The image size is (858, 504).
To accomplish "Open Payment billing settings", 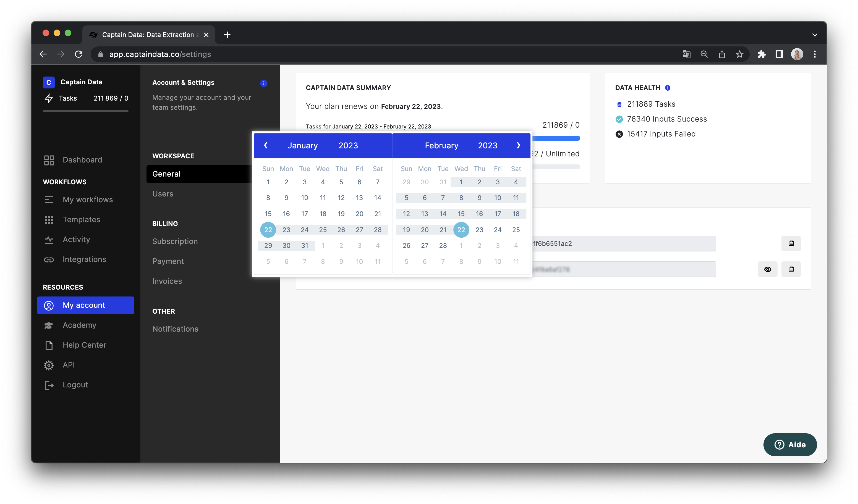I will point(168,261).
